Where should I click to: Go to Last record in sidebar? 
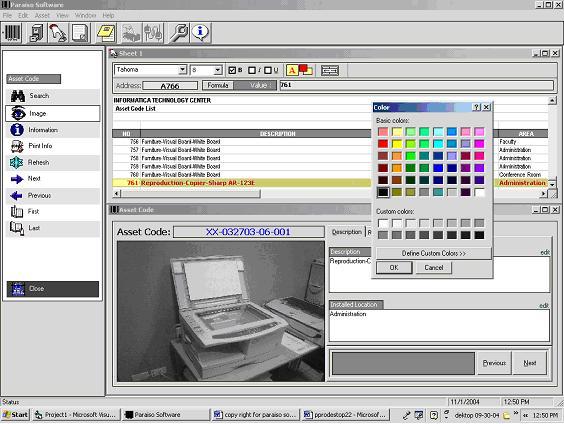coord(53,228)
